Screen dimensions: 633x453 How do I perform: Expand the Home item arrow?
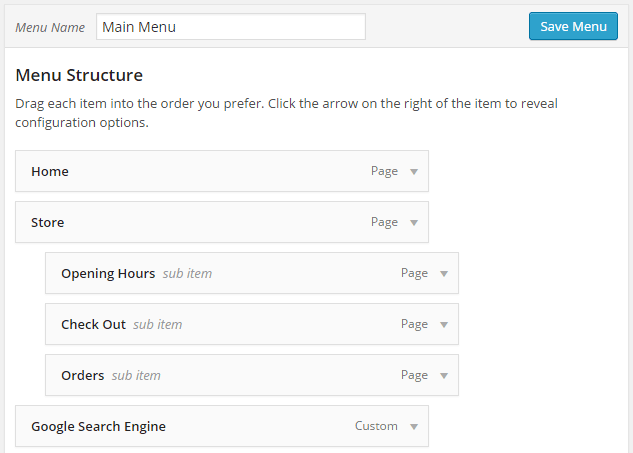click(414, 172)
